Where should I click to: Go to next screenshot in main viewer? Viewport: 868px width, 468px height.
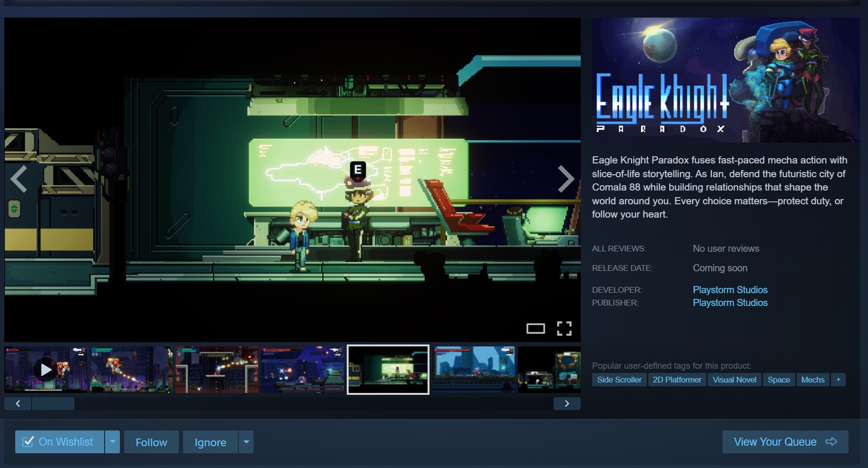click(x=566, y=179)
